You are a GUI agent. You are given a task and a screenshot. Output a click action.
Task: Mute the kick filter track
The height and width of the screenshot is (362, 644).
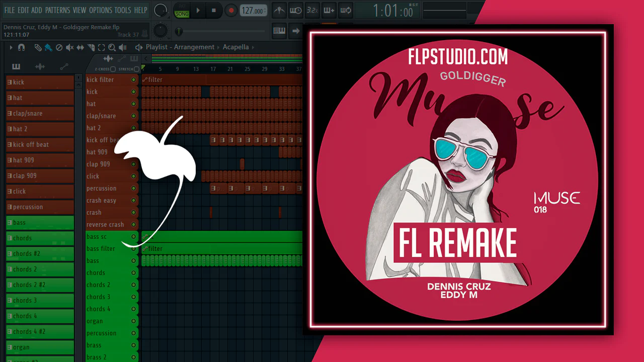134,79
